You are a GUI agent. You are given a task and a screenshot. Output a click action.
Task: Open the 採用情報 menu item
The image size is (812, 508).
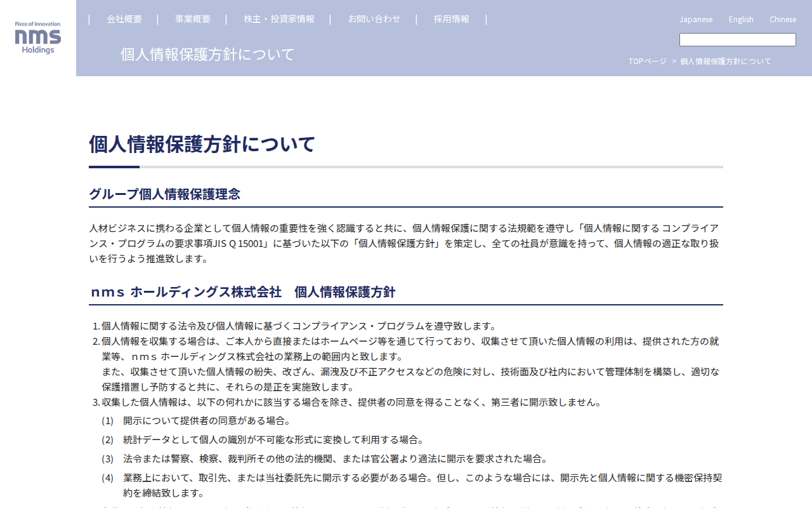point(452,19)
